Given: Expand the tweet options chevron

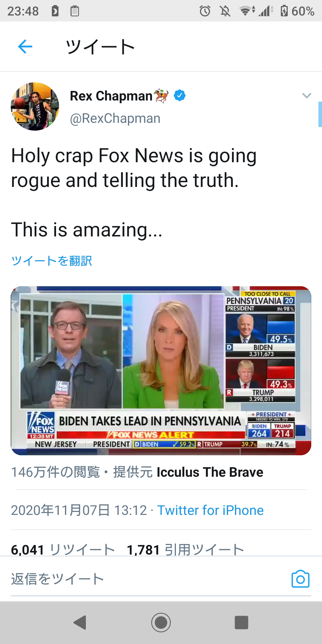Looking at the screenshot, I should 306,96.
